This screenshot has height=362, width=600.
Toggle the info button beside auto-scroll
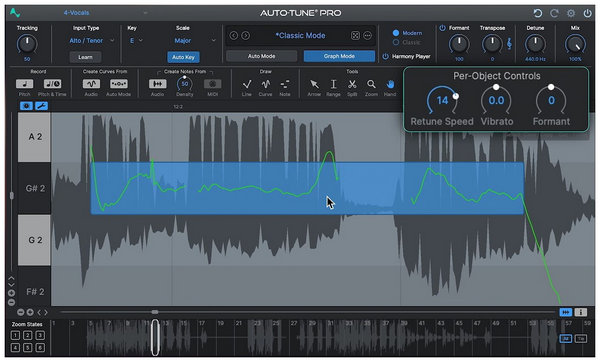[581, 312]
